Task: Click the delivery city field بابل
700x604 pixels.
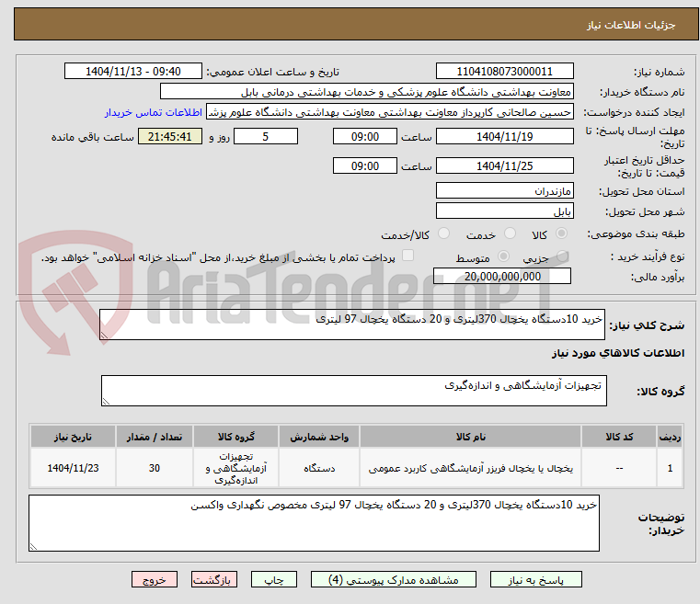Action: (x=504, y=211)
